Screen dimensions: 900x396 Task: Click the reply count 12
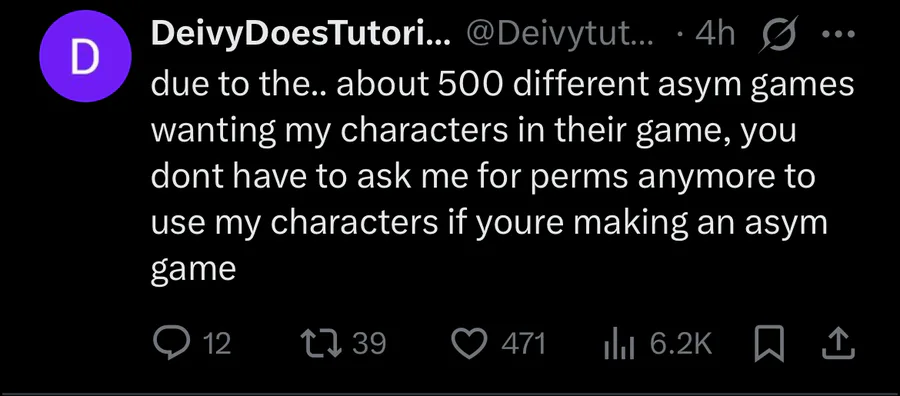click(218, 344)
